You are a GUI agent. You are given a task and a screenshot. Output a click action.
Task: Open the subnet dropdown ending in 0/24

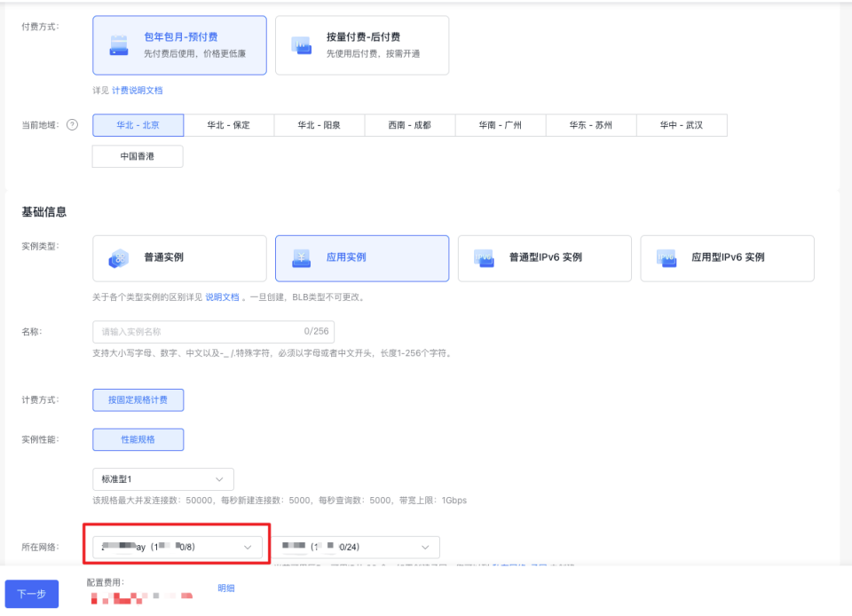click(x=358, y=548)
